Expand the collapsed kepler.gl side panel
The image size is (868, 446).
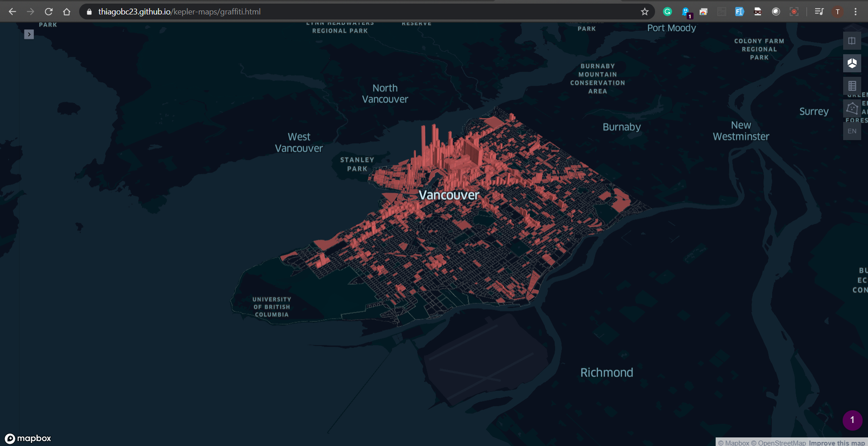(29, 34)
